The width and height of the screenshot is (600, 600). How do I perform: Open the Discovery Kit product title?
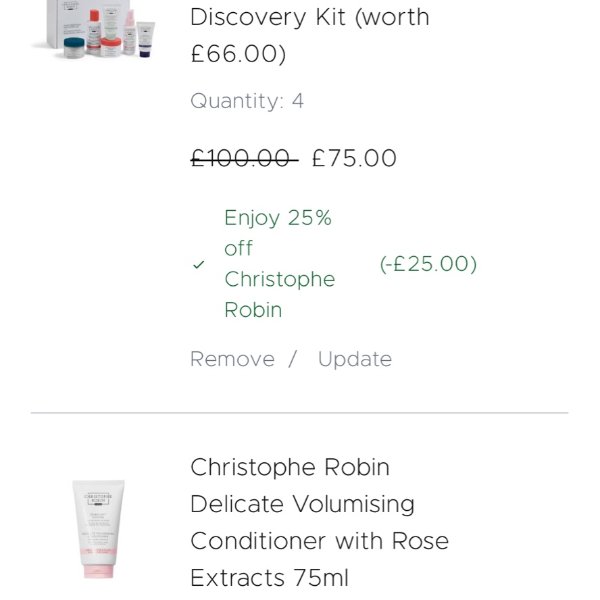pyautogui.click(x=309, y=17)
